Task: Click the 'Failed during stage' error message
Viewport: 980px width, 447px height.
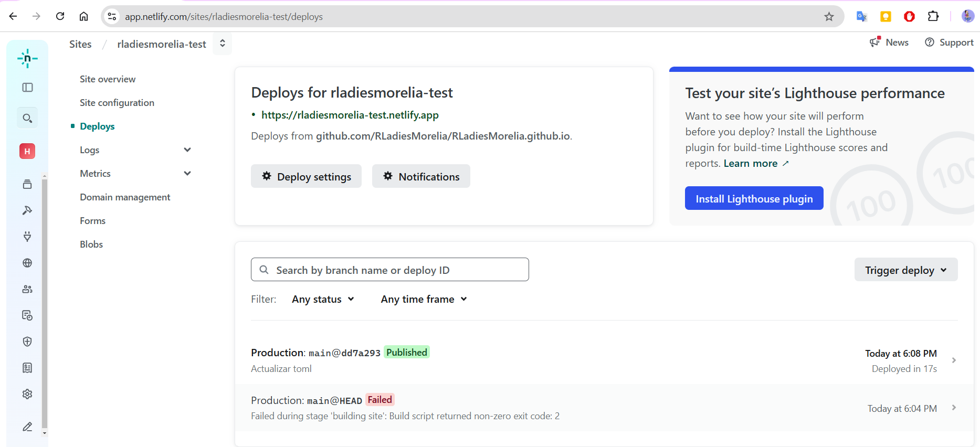Action: click(x=405, y=416)
